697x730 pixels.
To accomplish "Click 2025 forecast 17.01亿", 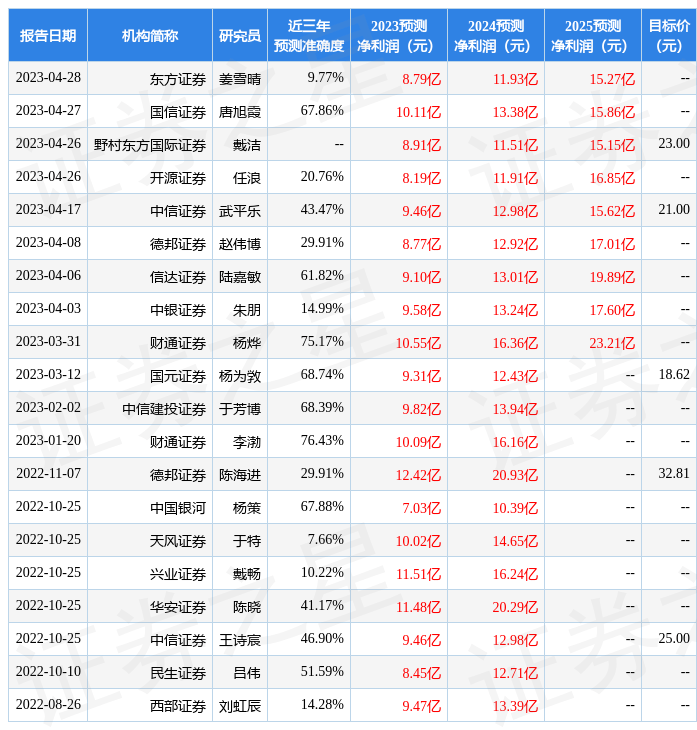I will (x=612, y=244).
